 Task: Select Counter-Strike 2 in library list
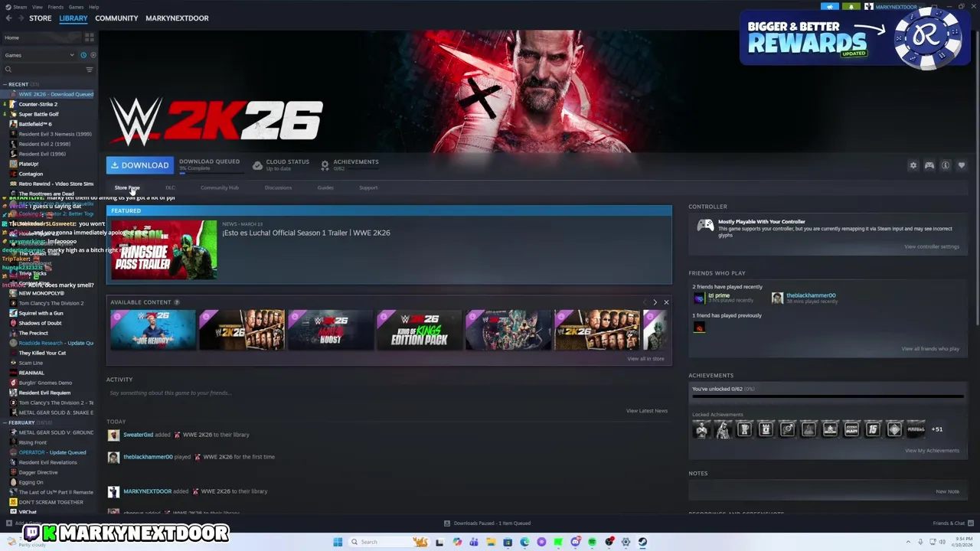(38, 104)
